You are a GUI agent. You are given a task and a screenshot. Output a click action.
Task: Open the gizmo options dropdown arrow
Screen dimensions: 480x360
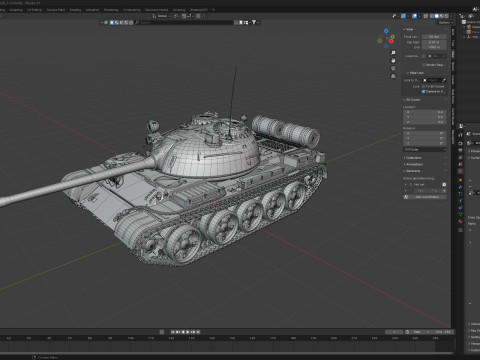coord(408,16)
